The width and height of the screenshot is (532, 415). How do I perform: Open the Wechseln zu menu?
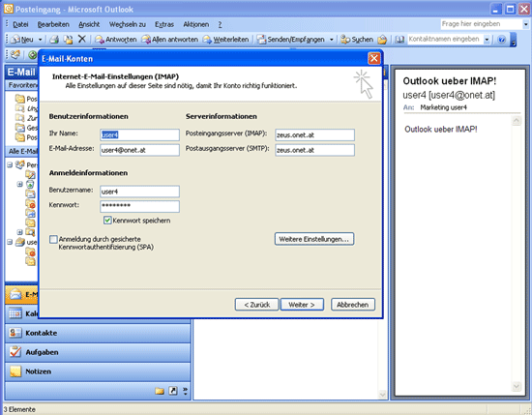(128, 24)
